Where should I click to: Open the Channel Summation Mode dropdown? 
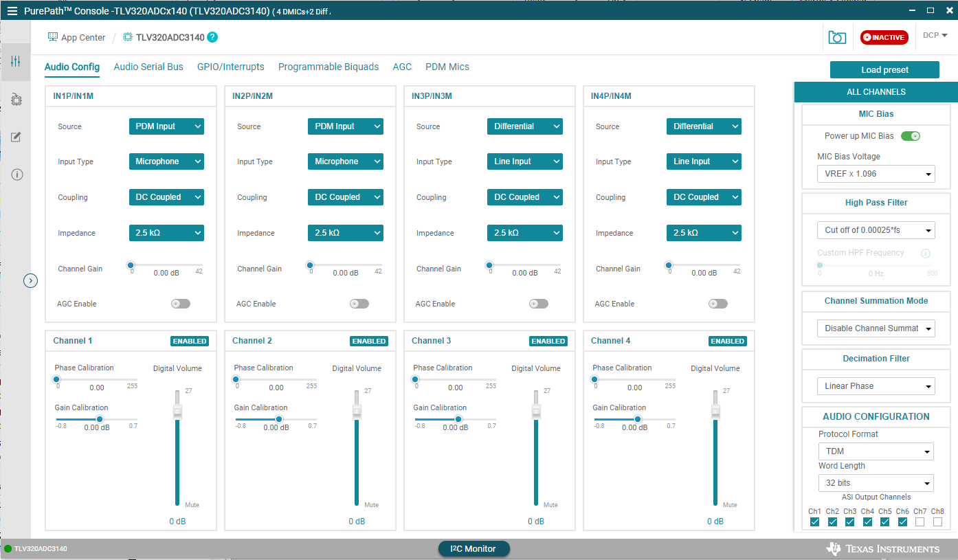click(876, 328)
